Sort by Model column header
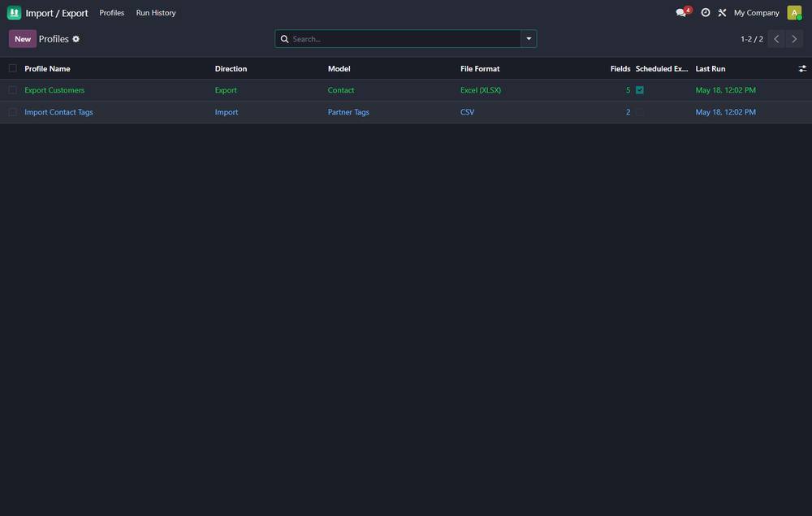The width and height of the screenshot is (812, 516). (339, 68)
